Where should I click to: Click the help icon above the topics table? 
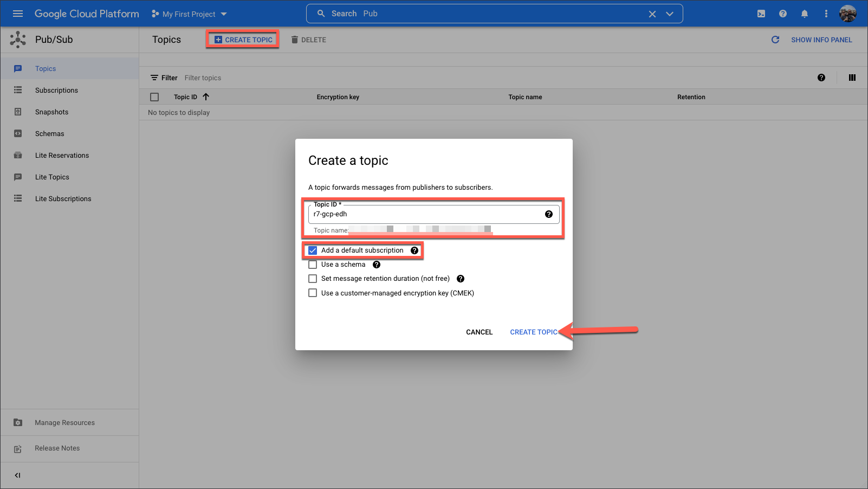click(x=821, y=78)
